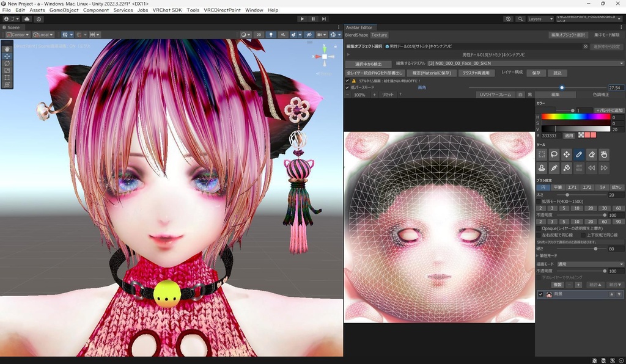Select the rectangle selection tool in the Avatar Editor
This screenshot has width=626, height=364.
[542, 155]
